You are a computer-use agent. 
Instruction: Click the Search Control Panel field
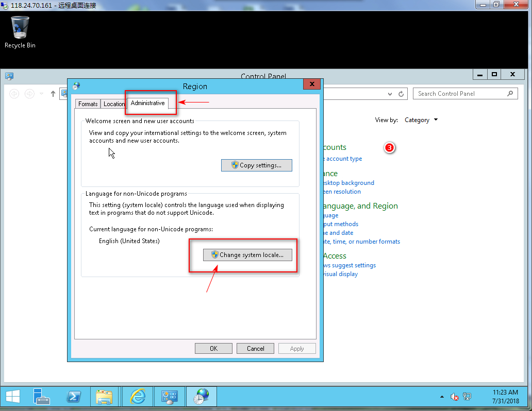coord(460,94)
